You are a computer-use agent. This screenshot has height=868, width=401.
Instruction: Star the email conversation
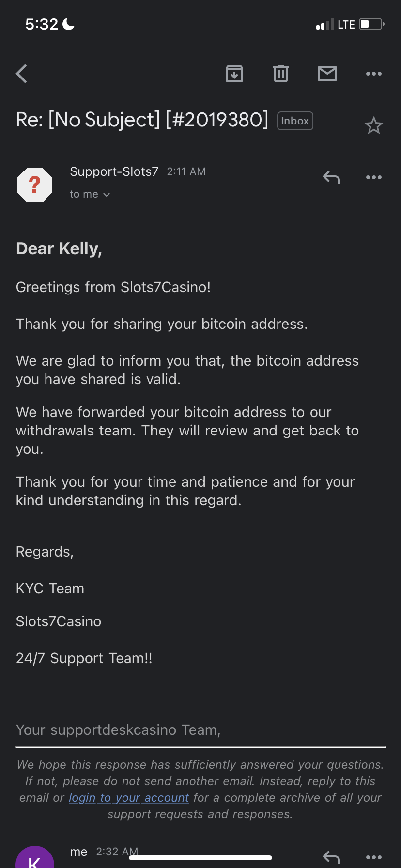coord(374,126)
